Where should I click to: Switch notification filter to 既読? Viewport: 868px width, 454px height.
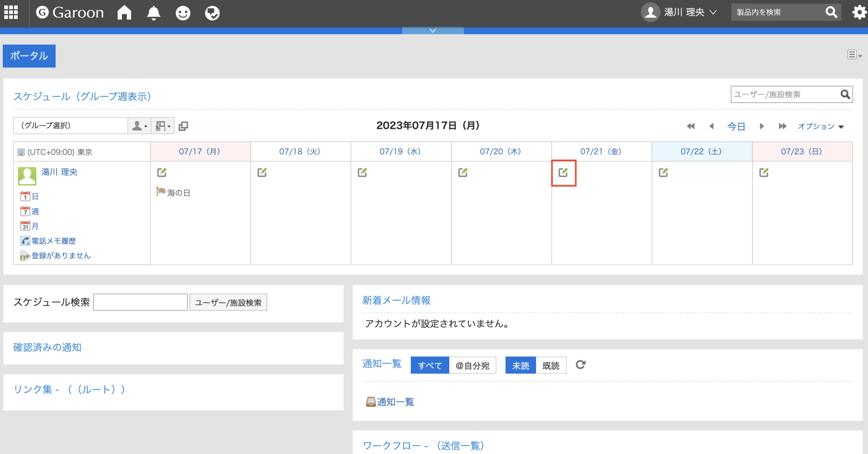[551, 365]
